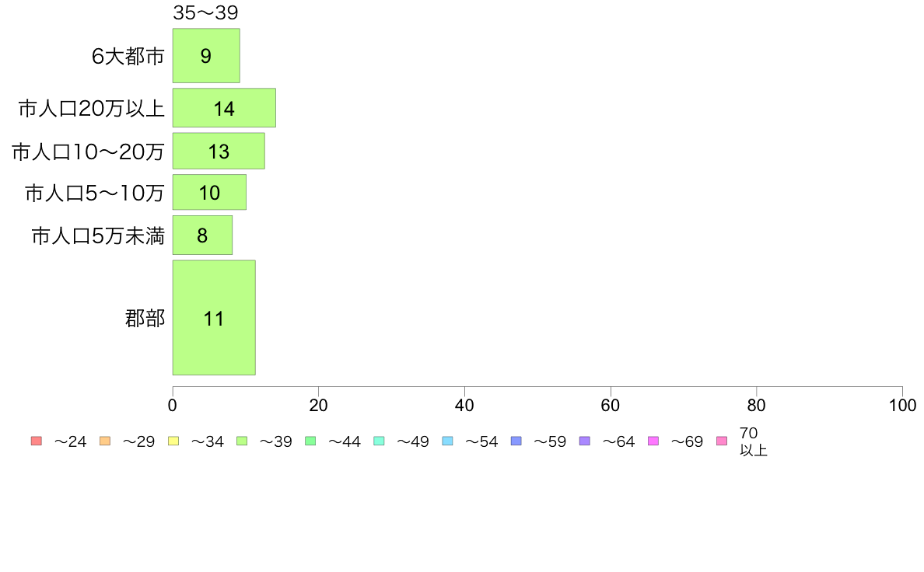Image resolution: width=924 pixels, height=572 pixels.
Task: Click the sky blue ~54 legend swatch
Action: 447,441
